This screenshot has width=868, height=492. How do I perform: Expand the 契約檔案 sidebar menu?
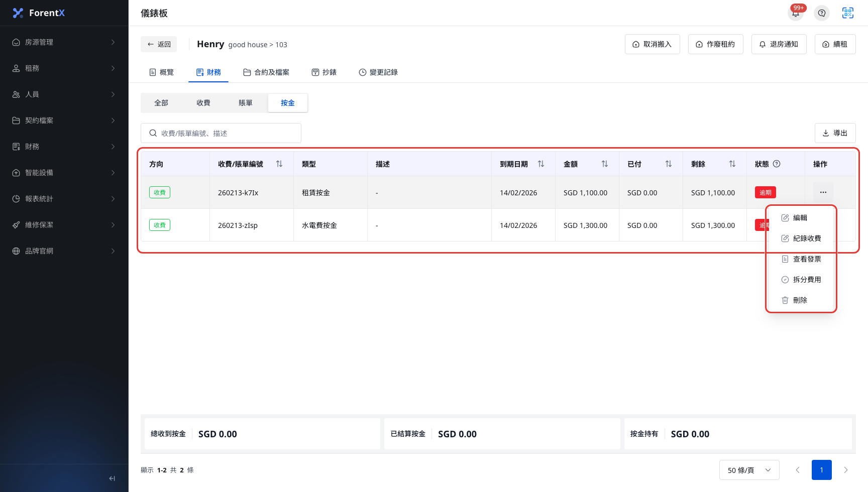64,120
